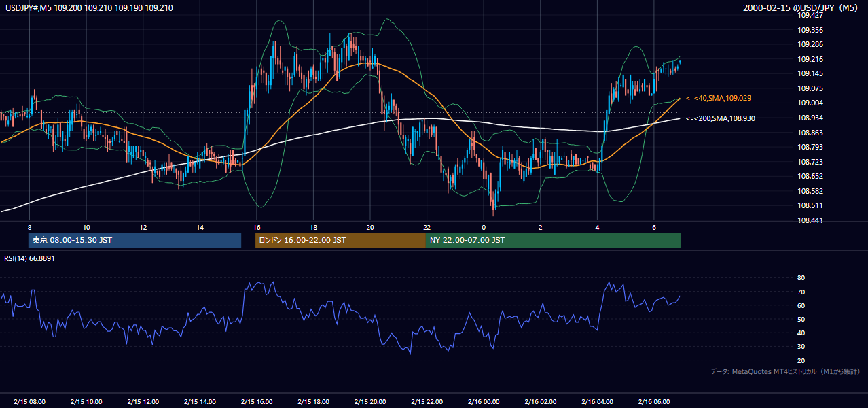Click the RSI 60 level label
Image resolution: width=868 pixels, height=408 pixels.
coord(801,305)
